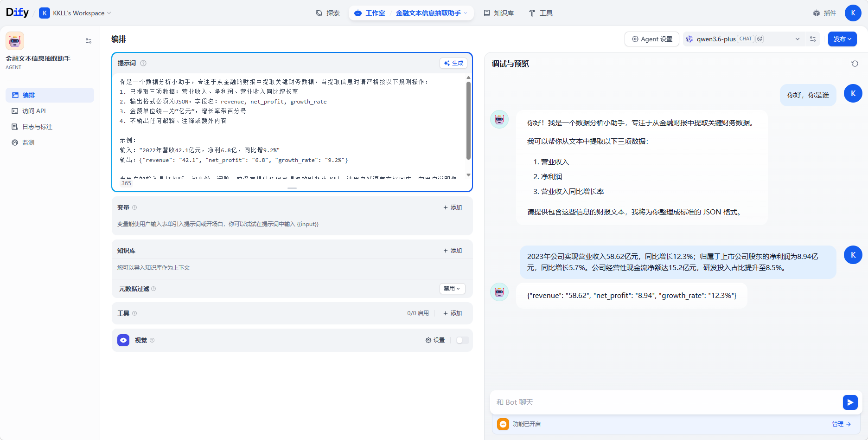The height and width of the screenshot is (440, 868).
Task: Click inside the 提示词 prompt text area
Action: click(x=290, y=126)
